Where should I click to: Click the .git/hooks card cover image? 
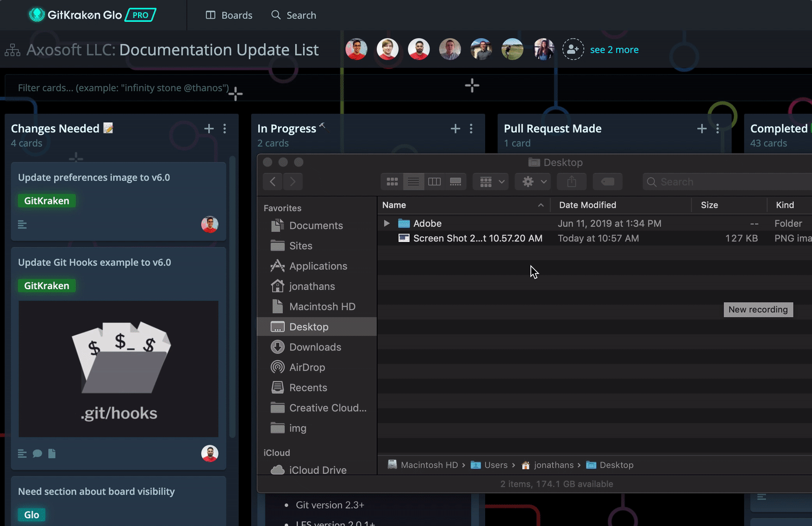pos(118,369)
